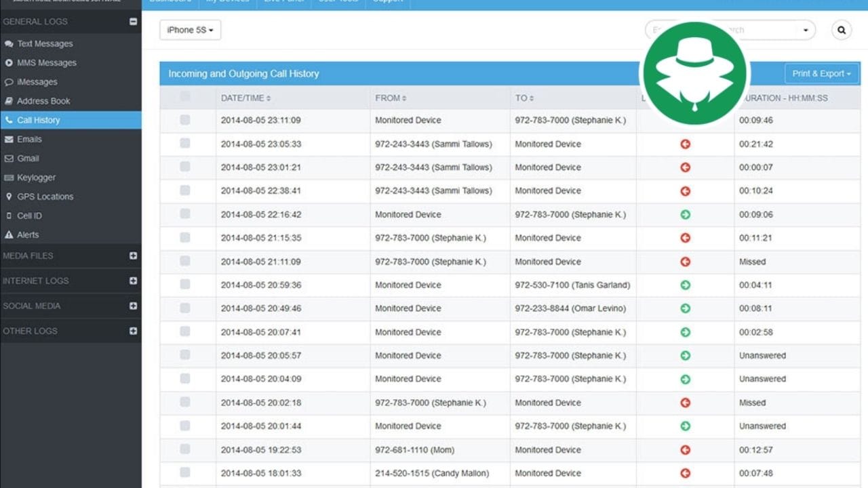868x488 pixels.
Task: View the Address Book
Action: [49, 100]
